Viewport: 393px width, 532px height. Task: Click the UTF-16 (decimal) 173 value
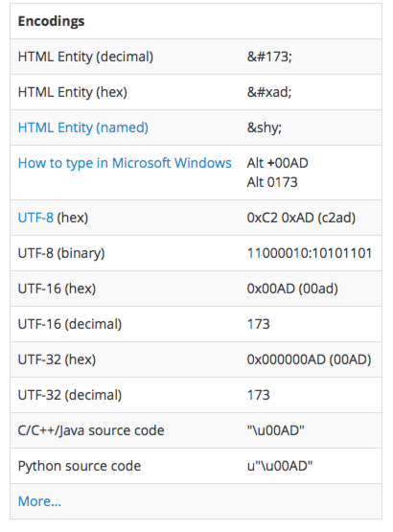259,324
